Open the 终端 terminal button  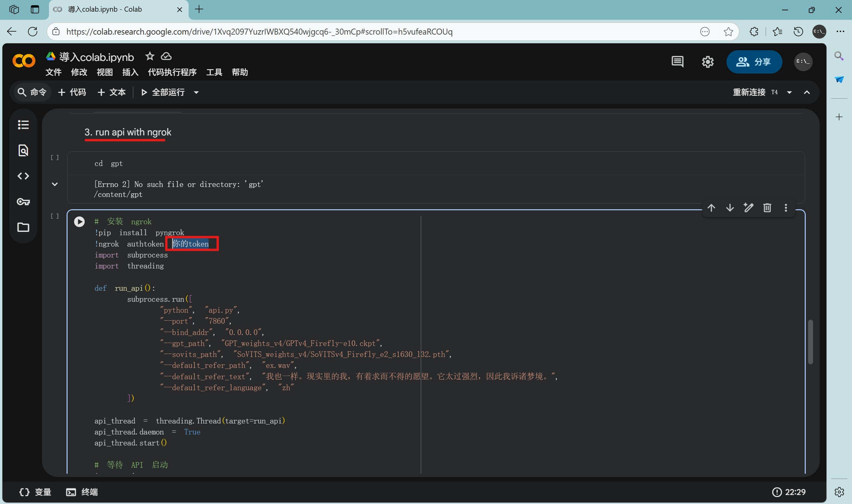(x=82, y=492)
